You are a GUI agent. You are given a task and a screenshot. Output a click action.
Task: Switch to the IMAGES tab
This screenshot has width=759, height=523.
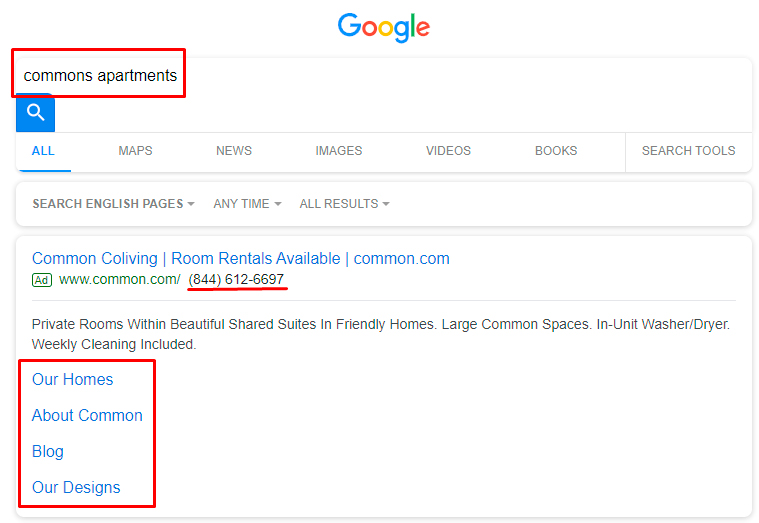339,151
